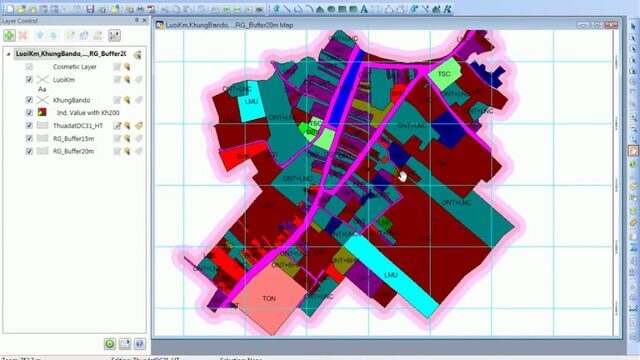Select the Polyline drawing tool

point(298,9)
